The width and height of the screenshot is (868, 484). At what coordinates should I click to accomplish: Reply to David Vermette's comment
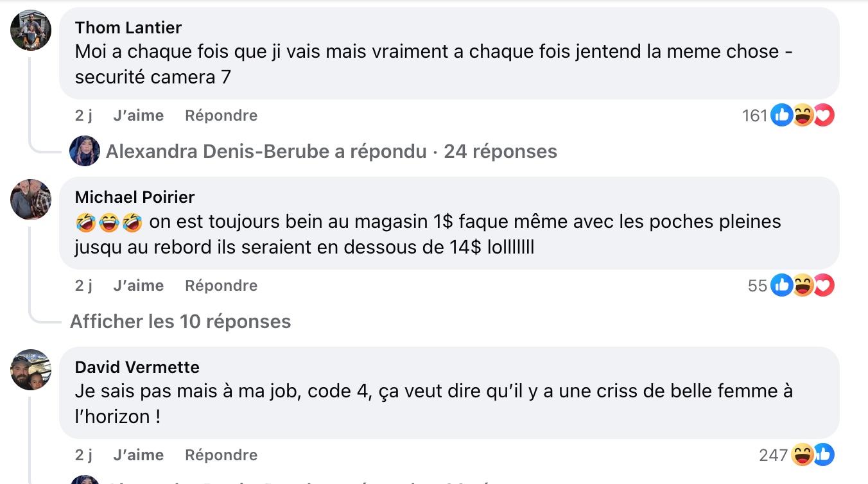(x=221, y=455)
